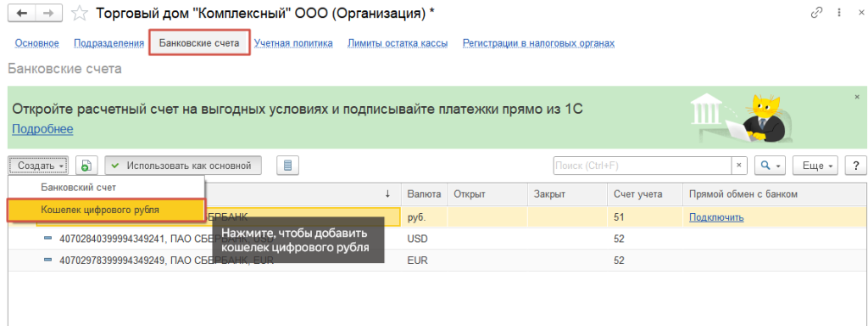Select the account row ending 349241 USD

pos(437,239)
